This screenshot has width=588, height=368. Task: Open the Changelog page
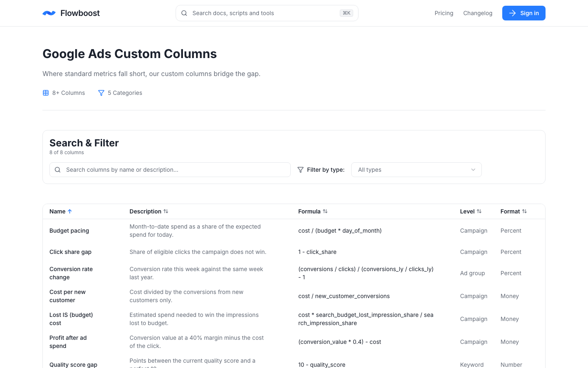pyautogui.click(x=478, y=13)
